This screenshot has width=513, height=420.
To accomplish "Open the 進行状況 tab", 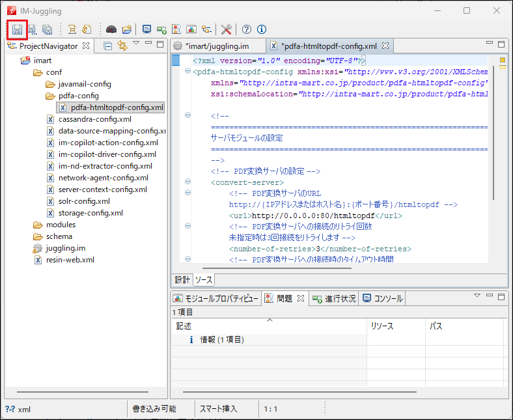I will tap(334, 299).
